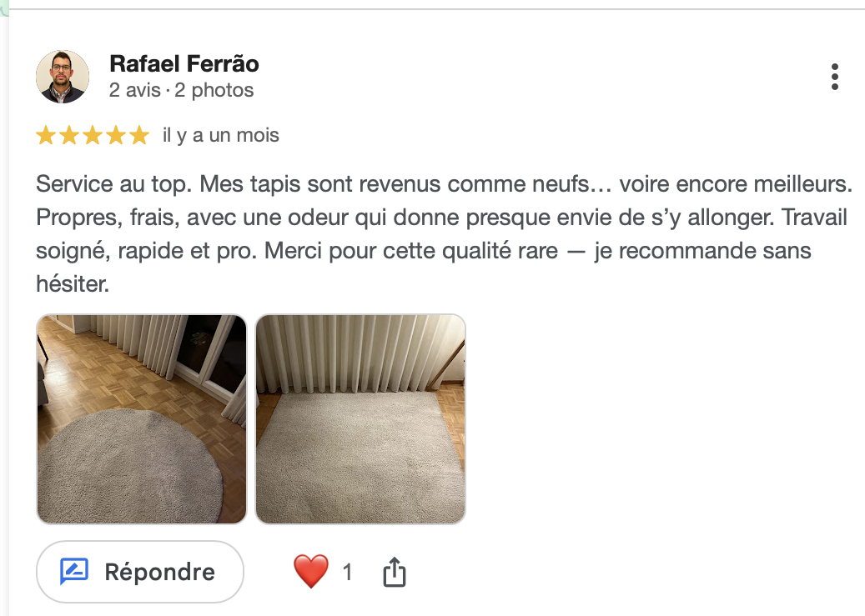Screen dimensions: 865x616
Task: Click the reply pencil icon in Répondre
Action: (x=74, y=572)
